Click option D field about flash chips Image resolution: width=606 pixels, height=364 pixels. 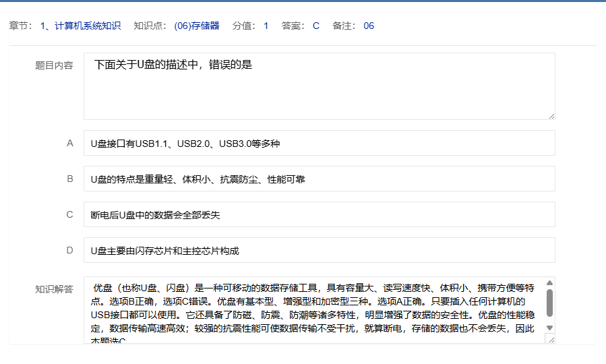coord(319,250)
